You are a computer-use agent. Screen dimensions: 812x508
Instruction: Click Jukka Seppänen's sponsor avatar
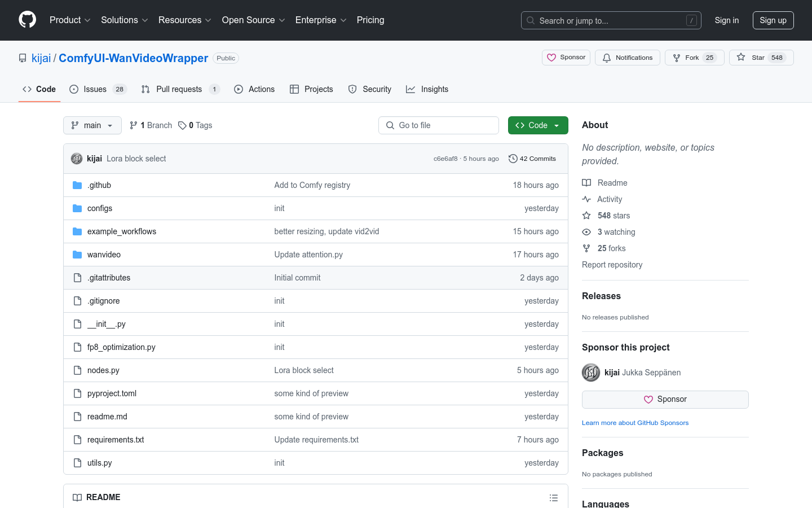coord(591,373)
